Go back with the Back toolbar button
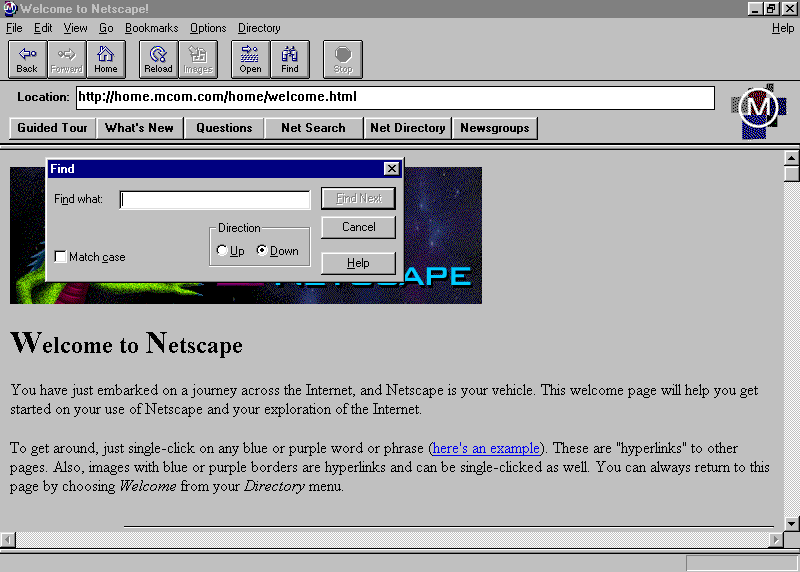Viewport: 800px width, 572px height. tap(28, 59)
